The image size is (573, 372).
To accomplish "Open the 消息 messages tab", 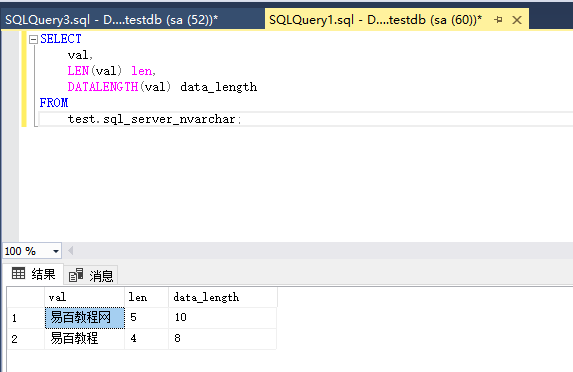I will [91, 276].
